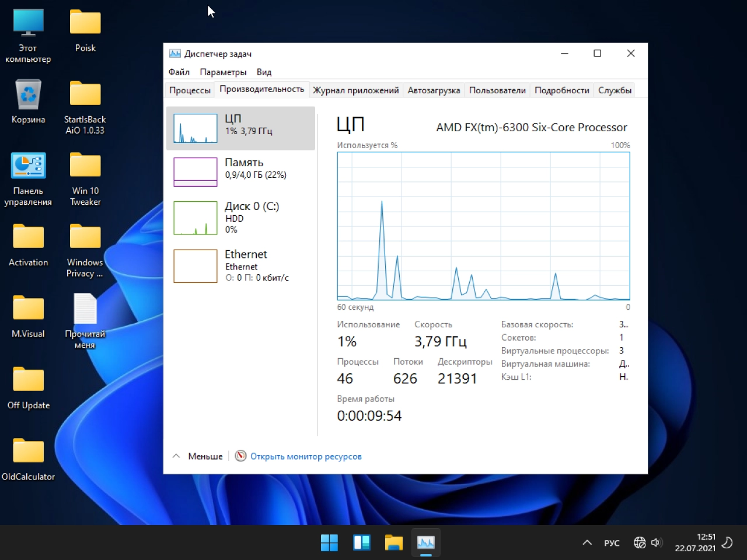
Task: Select the Off Update folder icon
Action: (28, 388)
